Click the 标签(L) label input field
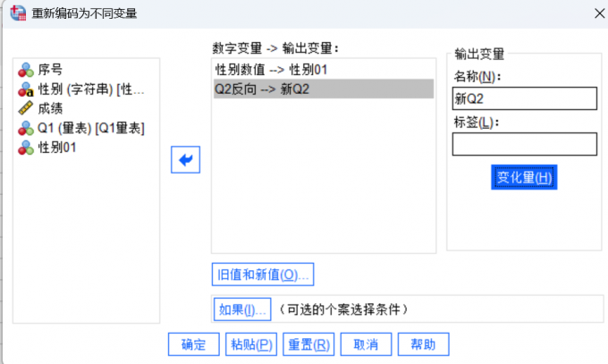This screenshot has width=608, height=364. [x=524, y=144]
